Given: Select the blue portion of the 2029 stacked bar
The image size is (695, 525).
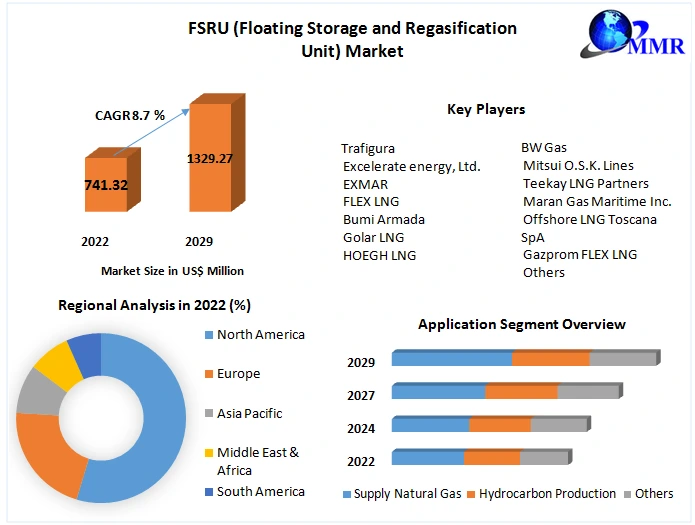Looking at the screenshot, I should [451, 359].
